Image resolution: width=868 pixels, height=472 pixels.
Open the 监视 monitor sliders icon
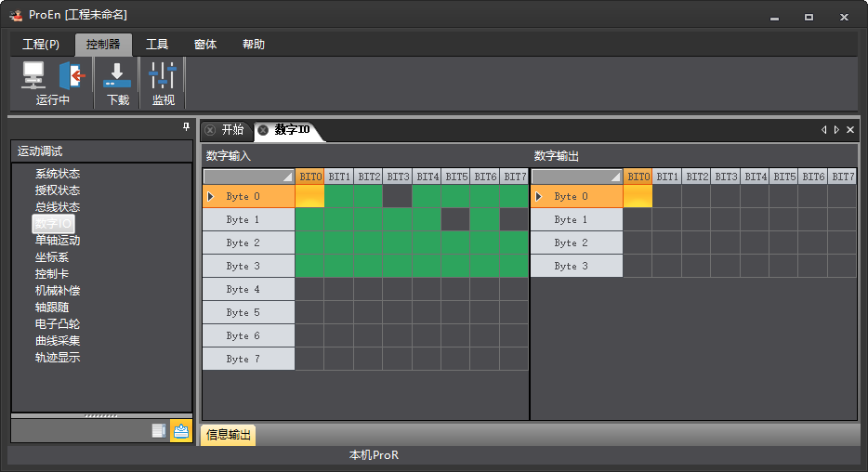[x=163, y=75]
